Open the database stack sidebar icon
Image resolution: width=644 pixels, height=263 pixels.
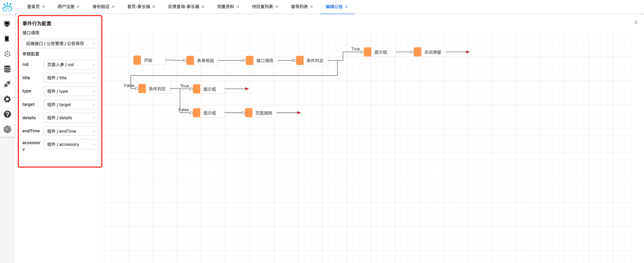click(7, 69)
